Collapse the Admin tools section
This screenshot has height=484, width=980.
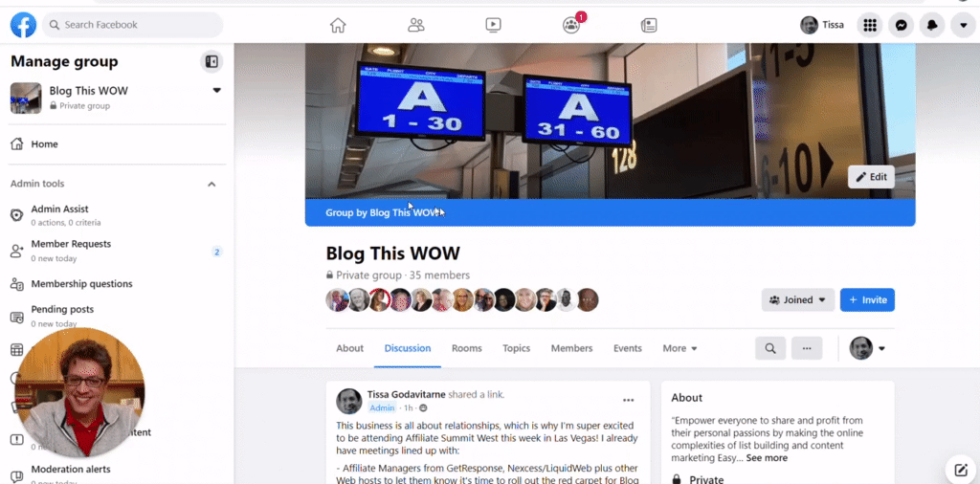click(212, 185)
